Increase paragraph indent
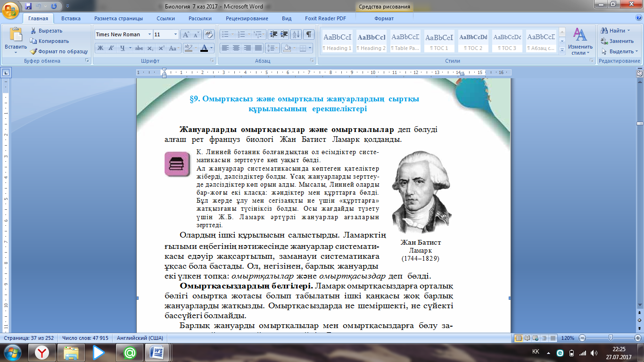This screenshot has height=362, width=644. tap(284, 34)
